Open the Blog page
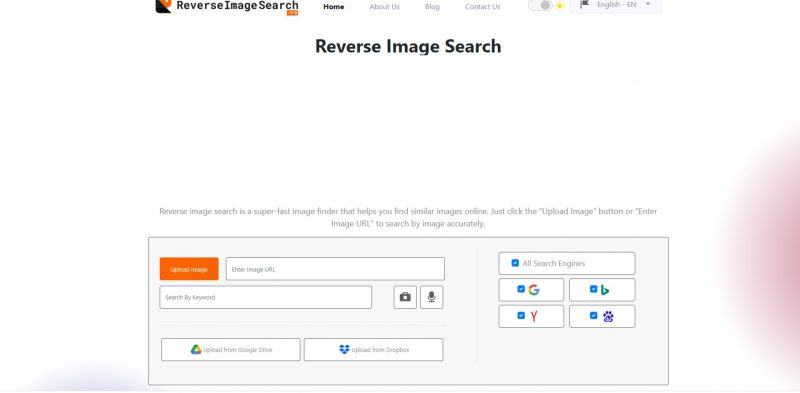 point(432,7)
